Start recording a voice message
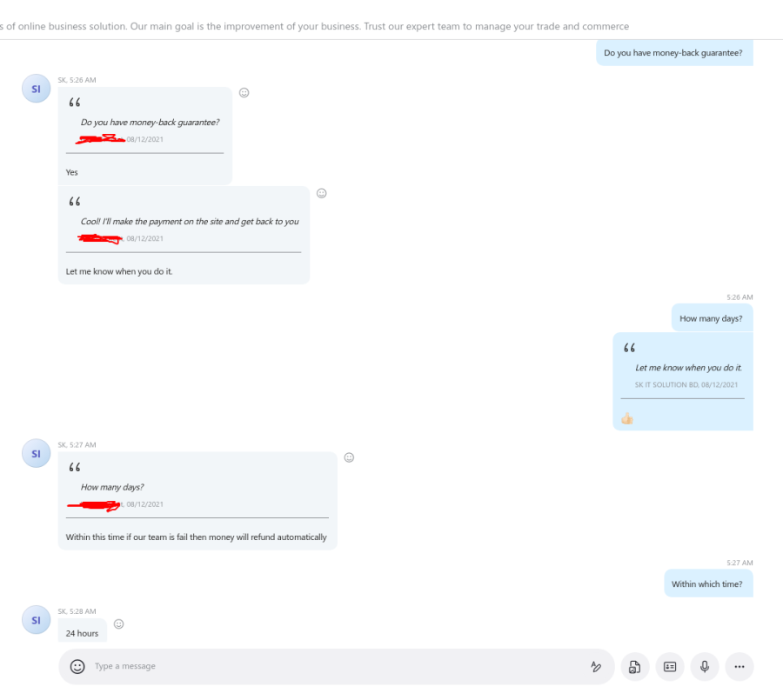Viewport: 783px width, 700px height. (x=705, y=667)
